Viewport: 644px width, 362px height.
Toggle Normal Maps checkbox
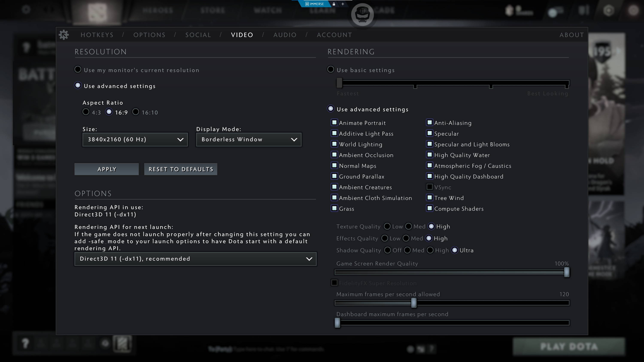[x=334, y=165]
